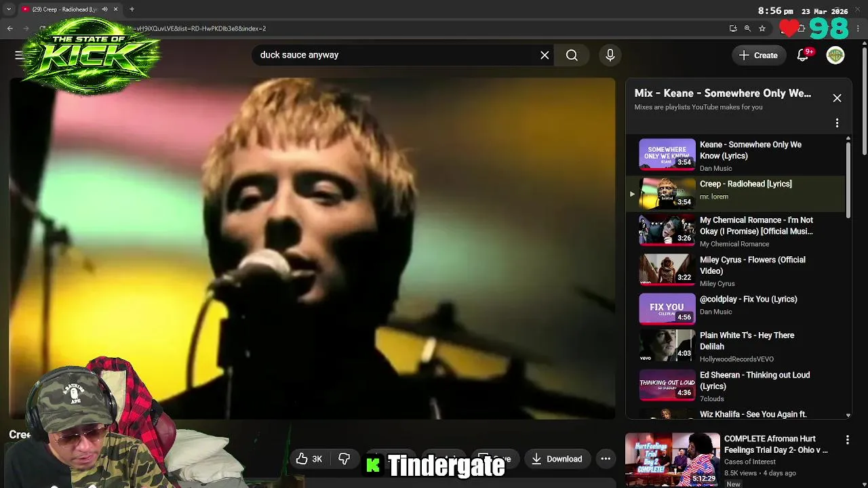
Task: Open the tab search dropdown
Action: pos(9,9)
